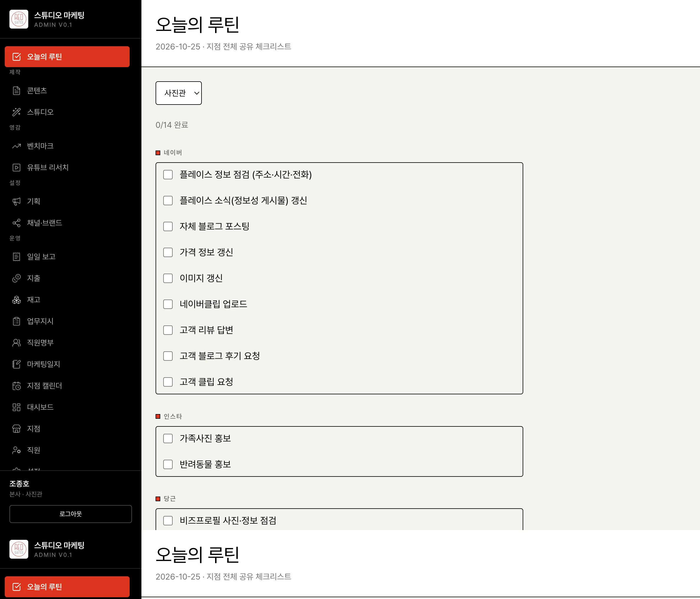This screenshot has width=700, height=599.
Task: Navigate to 지점 캘린더
Action: tap(67, 385)
